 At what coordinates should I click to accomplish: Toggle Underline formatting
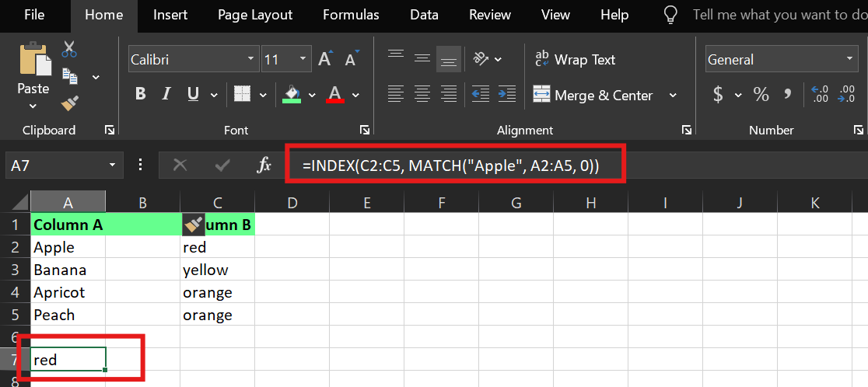pyautogui.click(x=193, y=95)
